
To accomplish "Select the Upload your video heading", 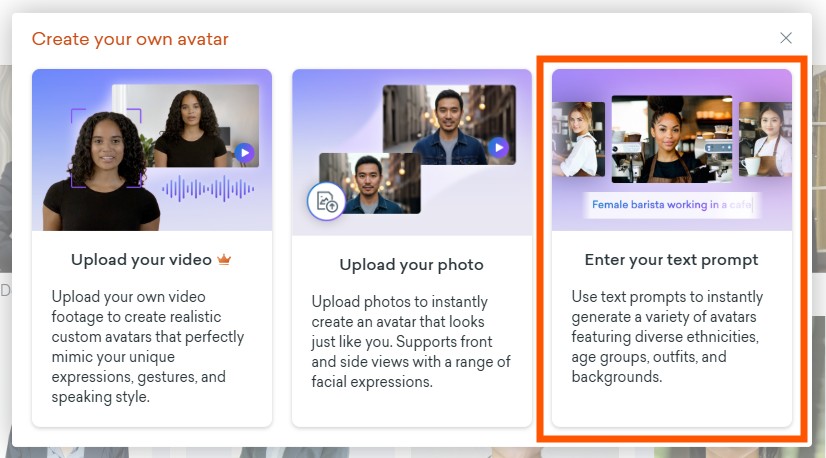I will pos(141,260).
